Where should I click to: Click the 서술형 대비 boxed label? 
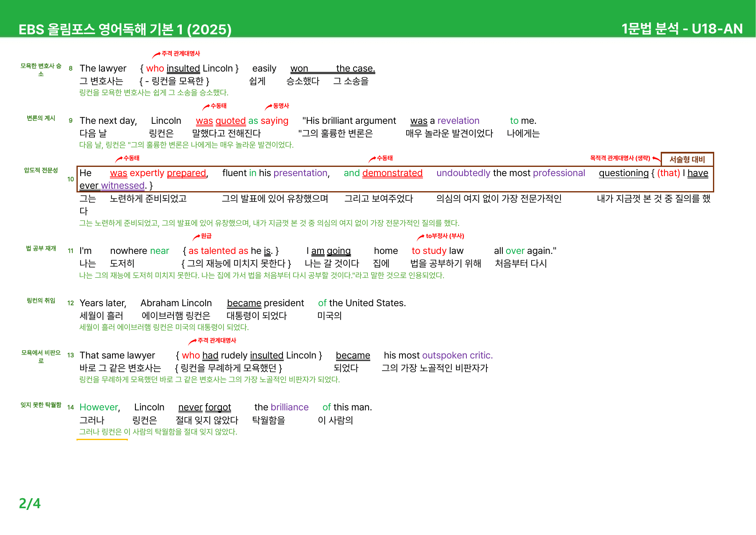pos(687,159)
